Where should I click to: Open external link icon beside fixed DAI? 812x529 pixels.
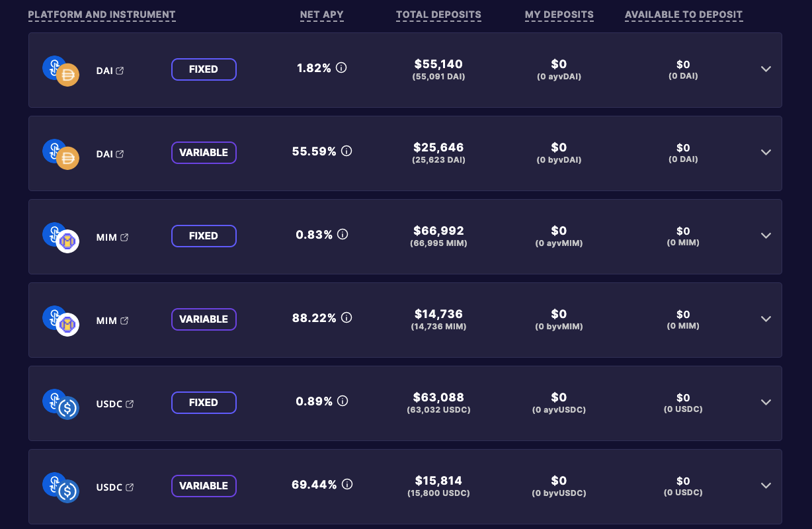point(120,71)
